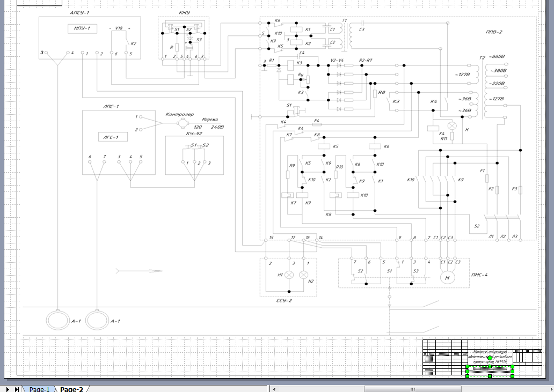Viewport: 554px width, 392px height.
Task: Click the F3 fuse label
Action: point(514,189)
